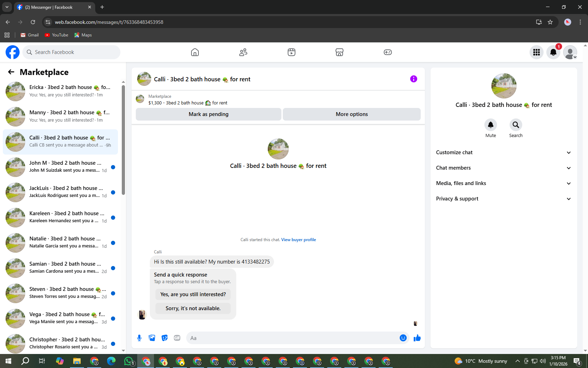Image resolution: width=588 pixels, height=368 pixels.
Task: Open the notifications bell icon
Action: (x=553, y=52)
